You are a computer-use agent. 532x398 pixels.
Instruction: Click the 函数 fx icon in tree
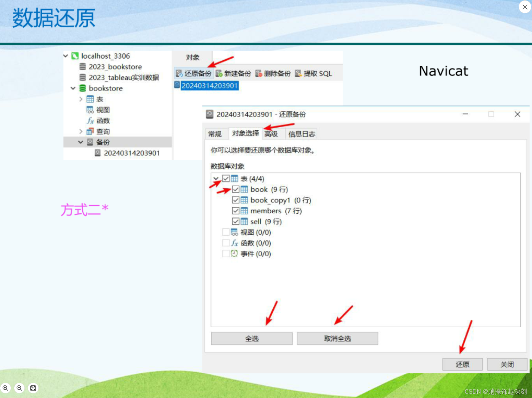(x=90, y=121)
